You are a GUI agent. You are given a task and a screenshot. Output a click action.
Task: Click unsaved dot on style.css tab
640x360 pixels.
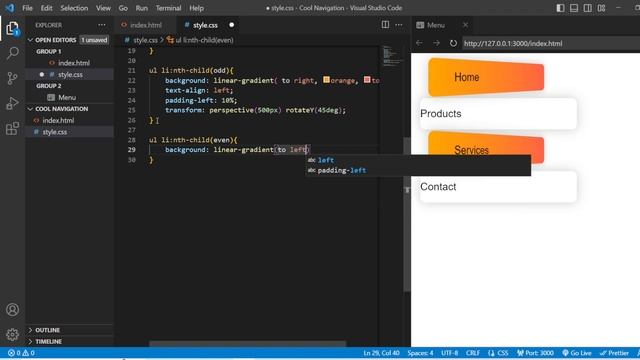[x=231, y=25]
